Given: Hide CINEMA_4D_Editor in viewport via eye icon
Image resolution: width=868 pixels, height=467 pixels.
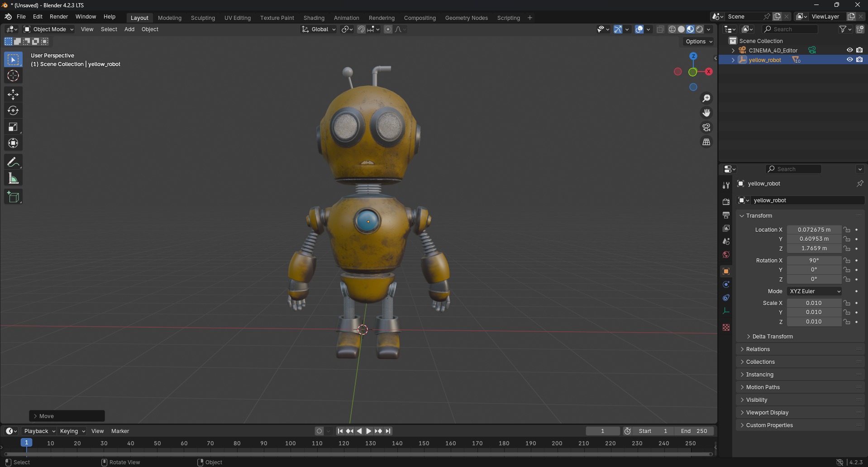Looking at the screenshot, I should coord(849,50).
